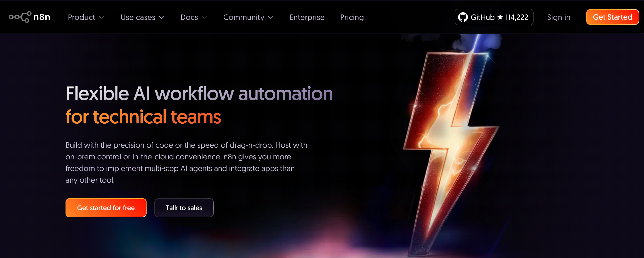Click the n8n wordmark text
Viewport: 644px width, 258px height.
pyautogui.click(x=42, y=17)
